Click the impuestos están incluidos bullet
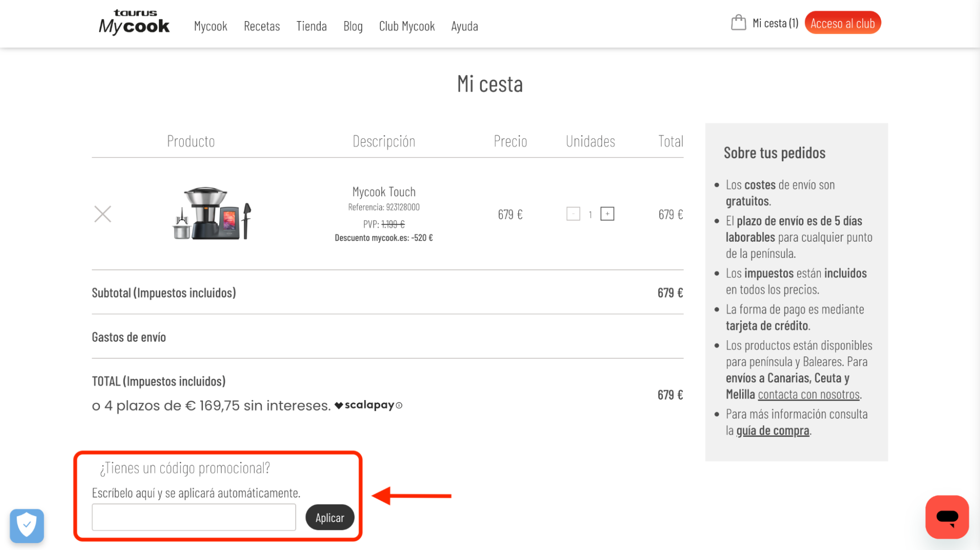 tap(796, 281)
